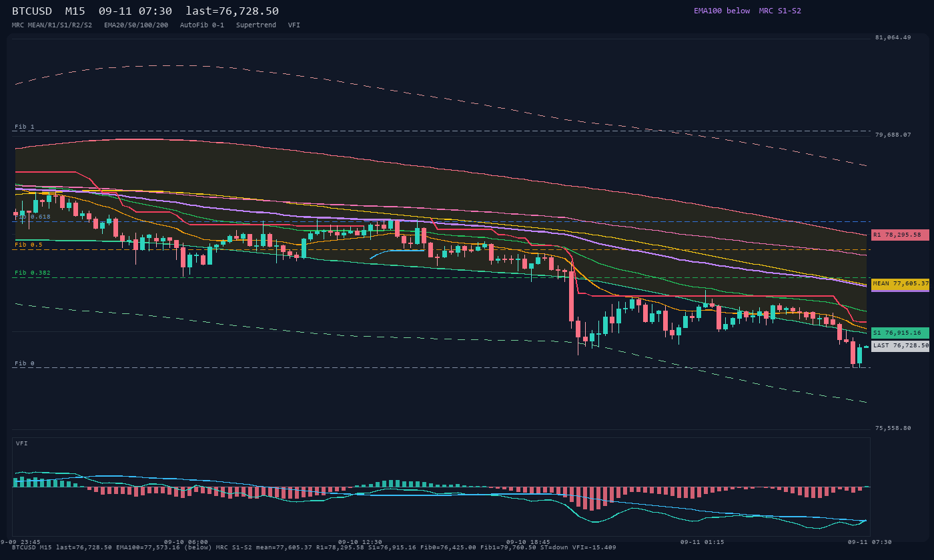
Task: Click the yellow MEAN 77,605.37 price tag
Action: click(x=900, y=283)
